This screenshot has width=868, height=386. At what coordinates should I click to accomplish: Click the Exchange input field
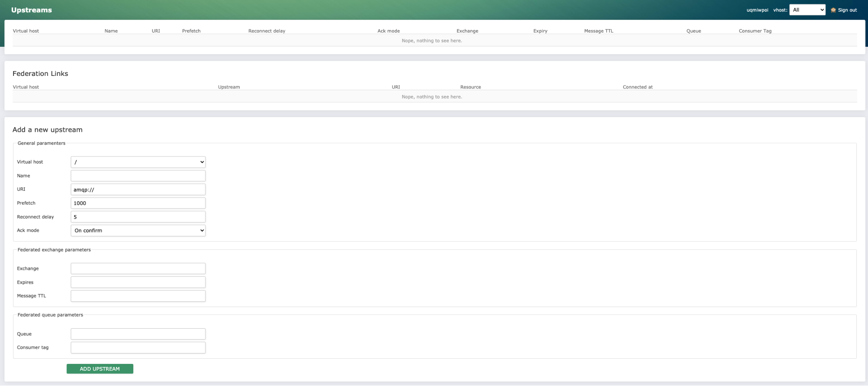tap(138, 268)
